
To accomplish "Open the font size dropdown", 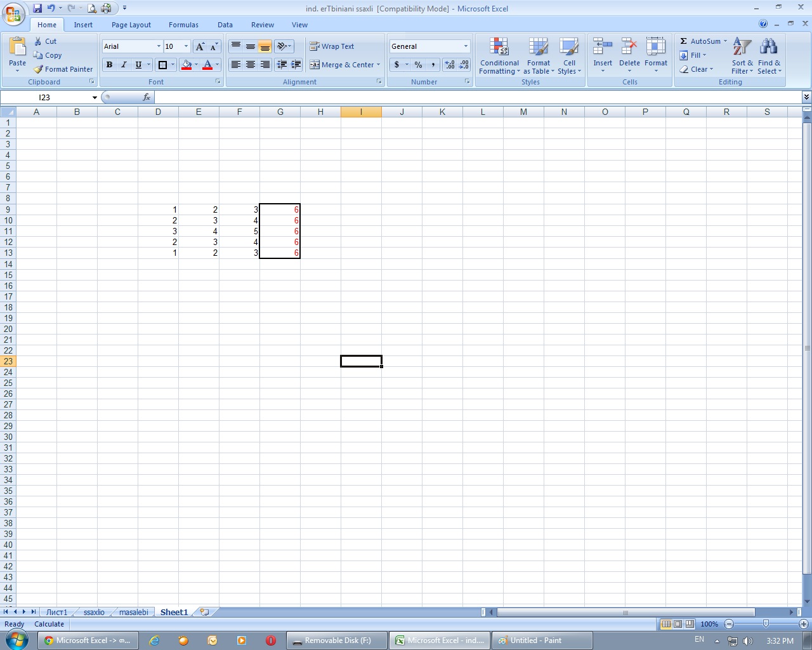I will (x=186, y=46).
